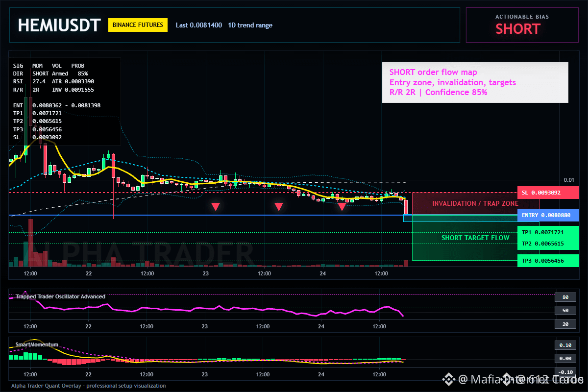Click the TP1 0.0071721 green price tag

[x=548, y=232]
